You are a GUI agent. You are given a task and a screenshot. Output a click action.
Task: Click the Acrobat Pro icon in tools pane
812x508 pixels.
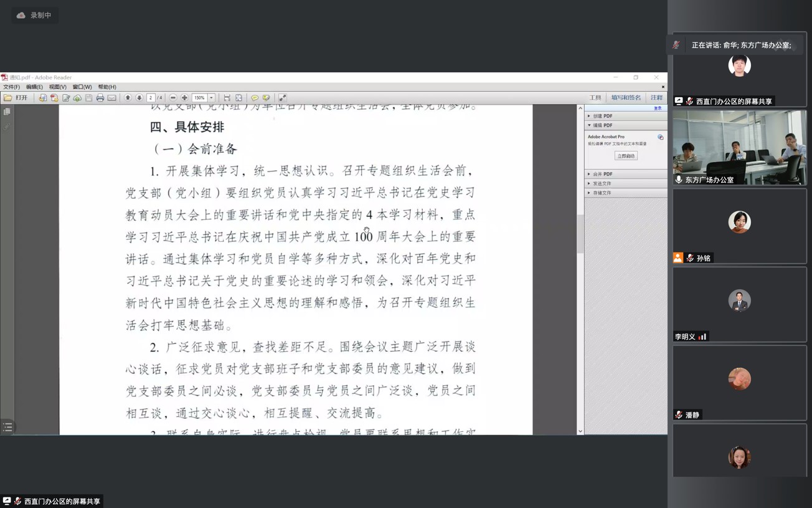660,137
